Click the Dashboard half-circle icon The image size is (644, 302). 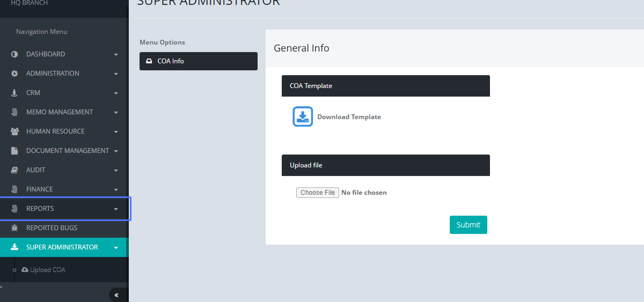click(14, 54)
